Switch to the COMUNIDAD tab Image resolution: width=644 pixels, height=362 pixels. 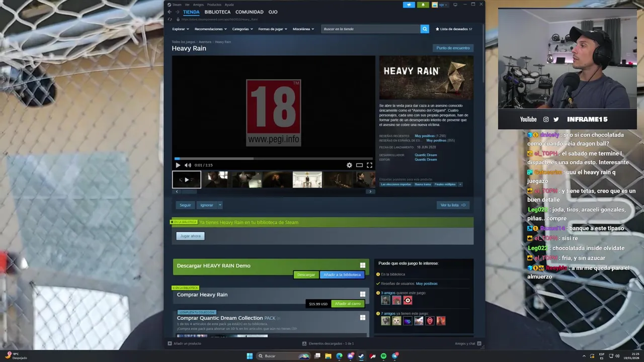point(250,12)
